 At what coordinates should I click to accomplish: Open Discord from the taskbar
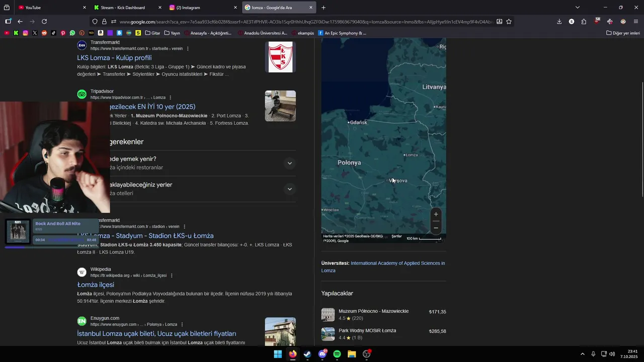click(x=323, y=354)
